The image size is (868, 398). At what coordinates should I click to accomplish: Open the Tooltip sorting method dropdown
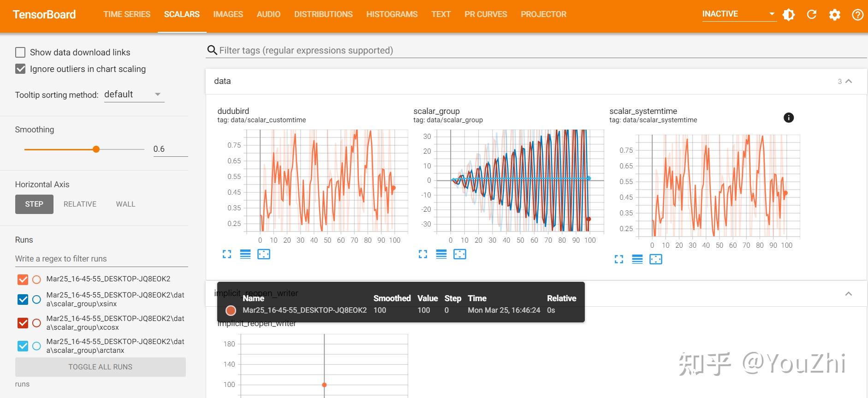pos(134,95)
